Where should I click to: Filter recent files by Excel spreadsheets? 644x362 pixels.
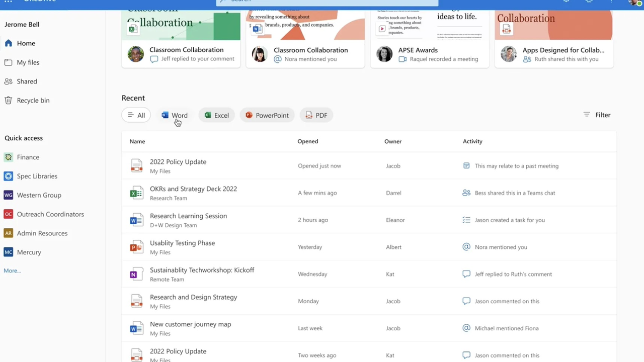tap(216, 115)
